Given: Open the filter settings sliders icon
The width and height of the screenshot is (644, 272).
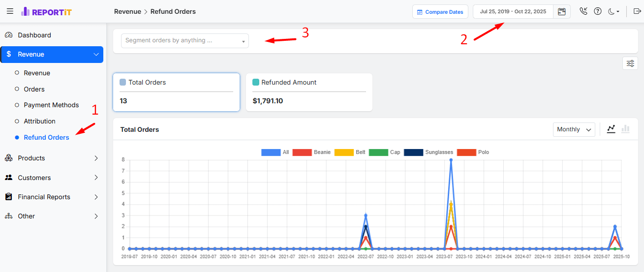Looking at the screenshot, I should 630,63.
